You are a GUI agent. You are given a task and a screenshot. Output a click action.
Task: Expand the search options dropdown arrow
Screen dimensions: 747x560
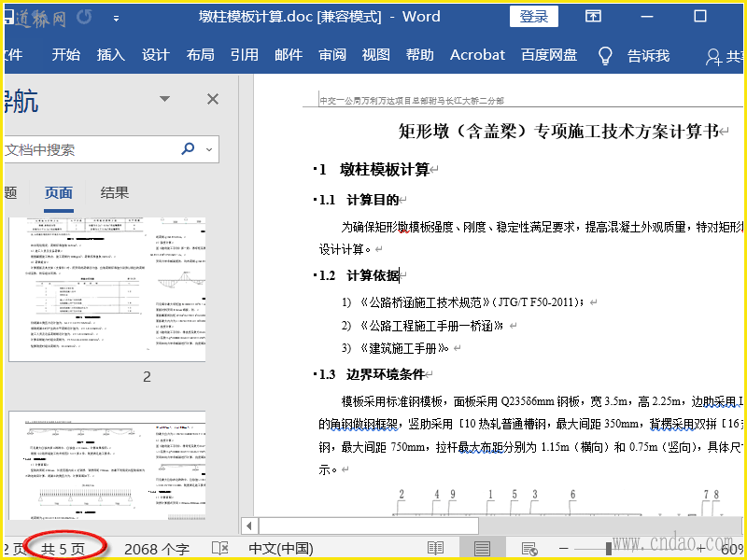click(x=208, y=149)
